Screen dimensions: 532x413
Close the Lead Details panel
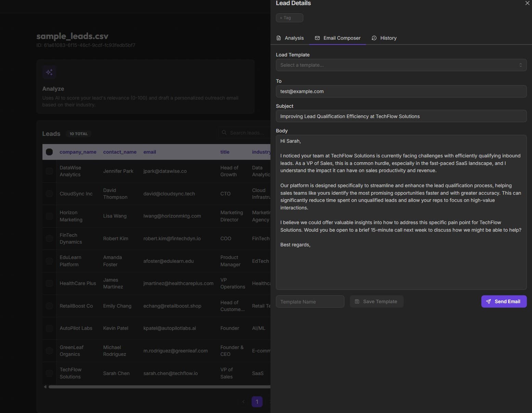(527, 3)
